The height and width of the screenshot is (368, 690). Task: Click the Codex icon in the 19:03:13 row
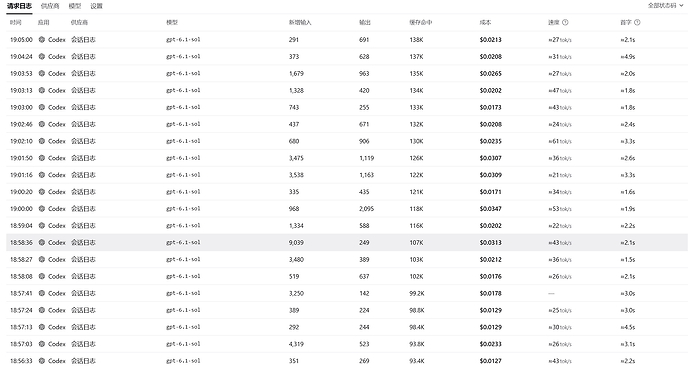coord(42,90)
